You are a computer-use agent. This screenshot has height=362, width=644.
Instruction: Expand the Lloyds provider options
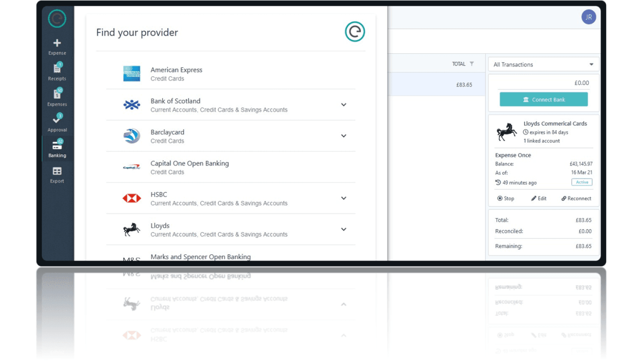point(344,229)
